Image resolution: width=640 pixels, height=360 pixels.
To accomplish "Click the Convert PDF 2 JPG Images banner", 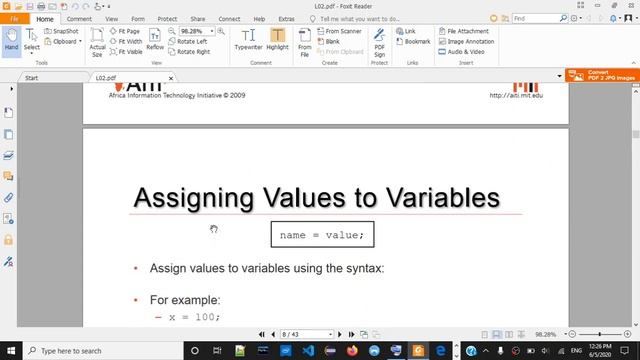I will tap(602, 75).
